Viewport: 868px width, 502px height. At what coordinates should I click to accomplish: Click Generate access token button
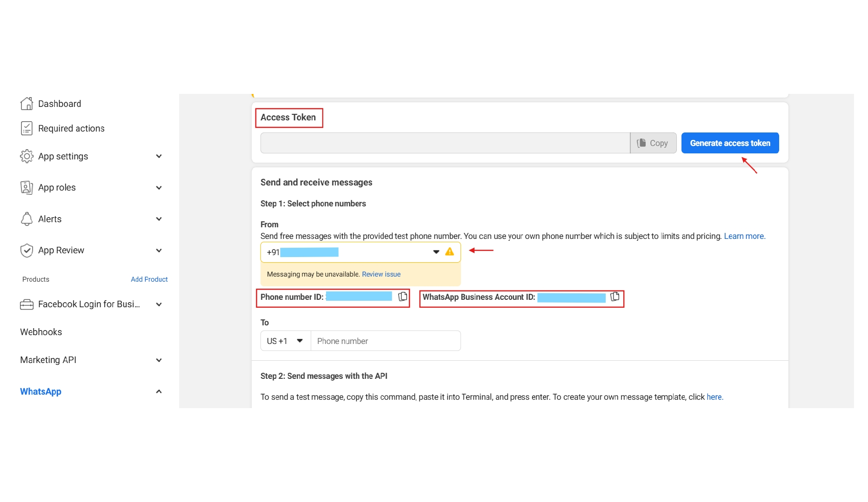(730, 143)
